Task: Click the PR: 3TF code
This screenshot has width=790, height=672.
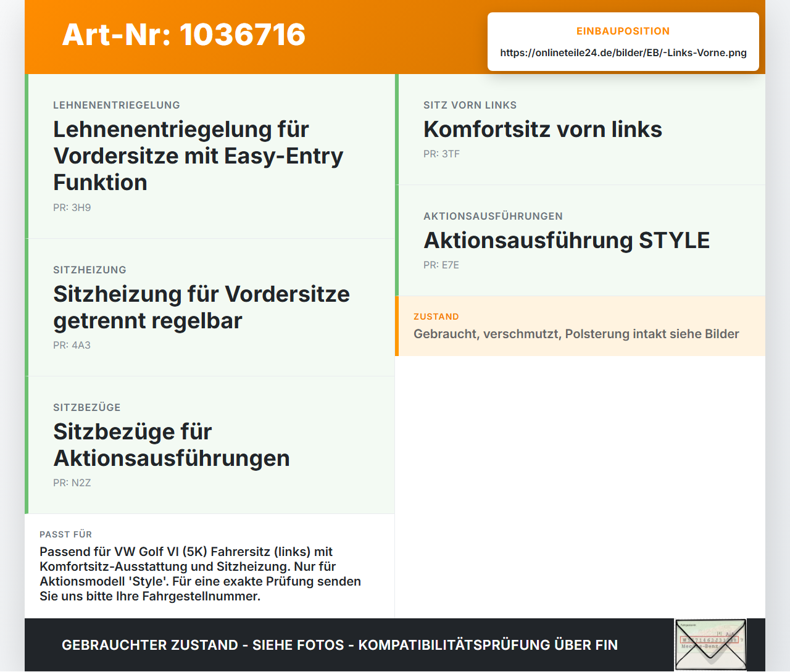Action: (442, 154)
